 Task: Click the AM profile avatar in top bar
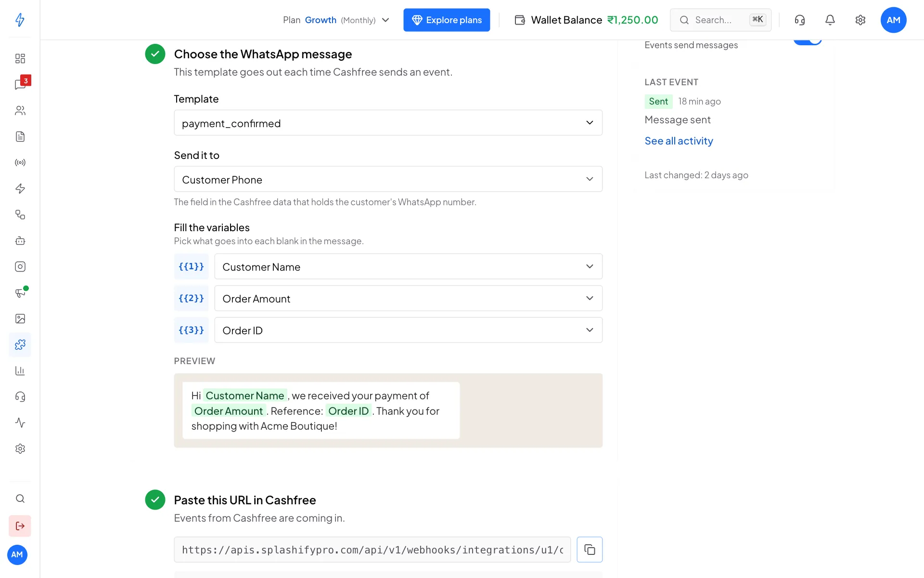[x=893, y=20]
